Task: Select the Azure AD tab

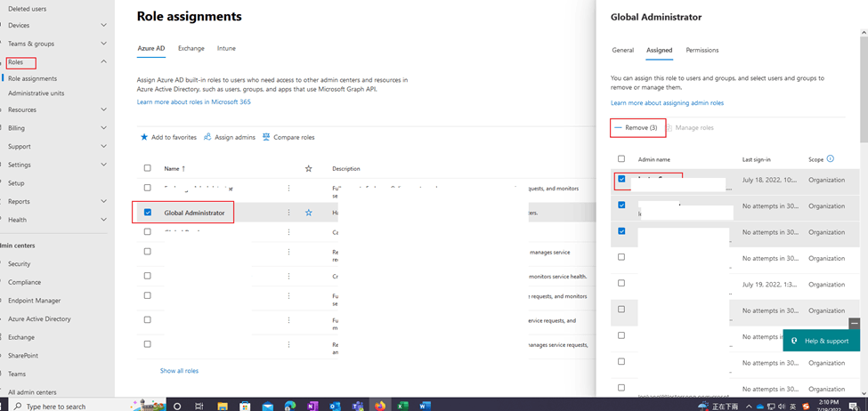Action: 150,49
